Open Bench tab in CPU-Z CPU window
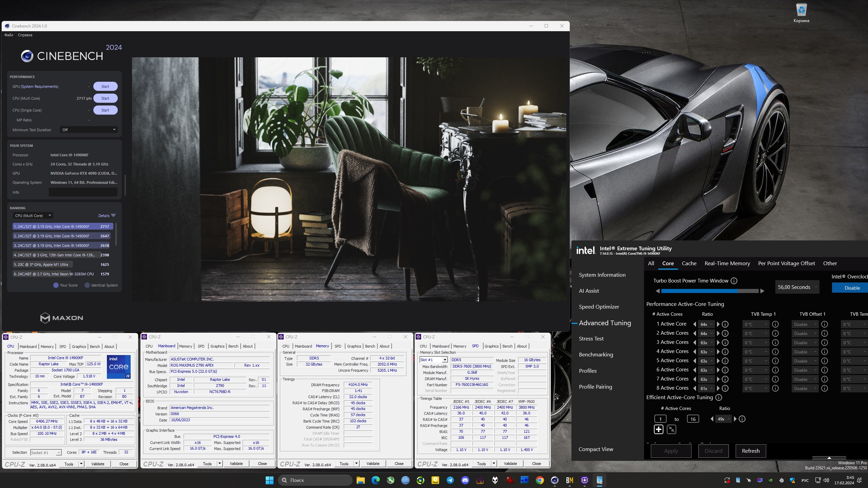868x488 pixels. [95, 347]
